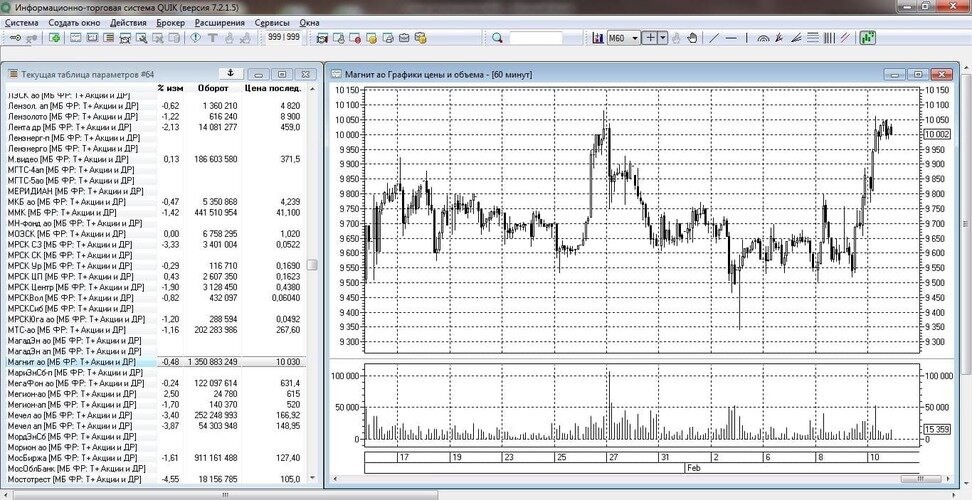Click the parameters table vertical scrollbar thumb
The height and width of the screenshot is (500, 972).
pyautogui.click(x=312, y=265)
